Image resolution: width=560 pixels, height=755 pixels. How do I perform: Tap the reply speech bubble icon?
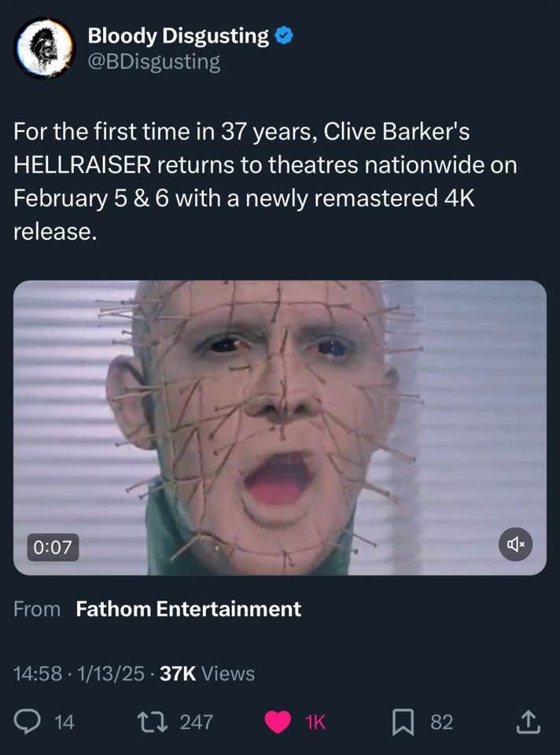(x=28, y=722)
